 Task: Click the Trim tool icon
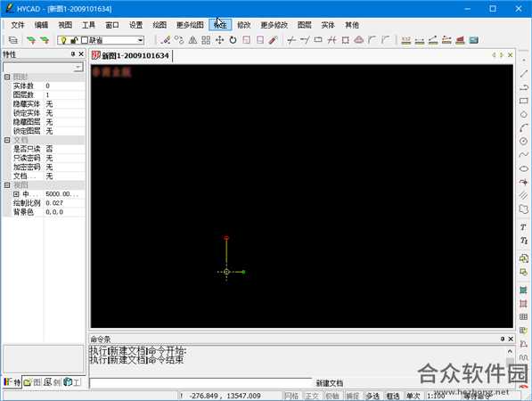click(291, 40)
